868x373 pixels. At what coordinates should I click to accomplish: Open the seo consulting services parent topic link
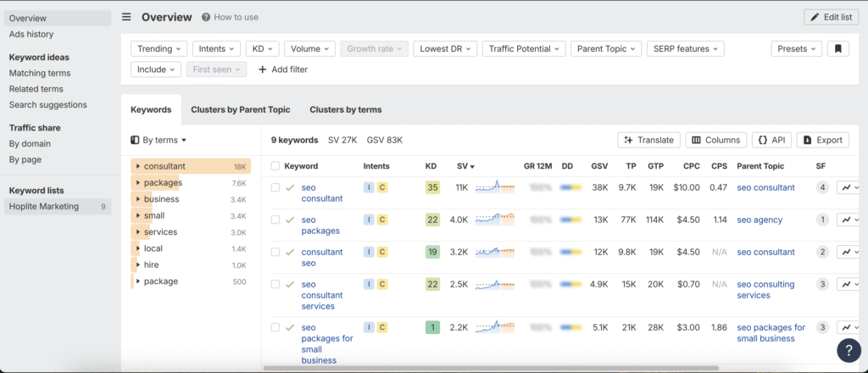(765, 290)
